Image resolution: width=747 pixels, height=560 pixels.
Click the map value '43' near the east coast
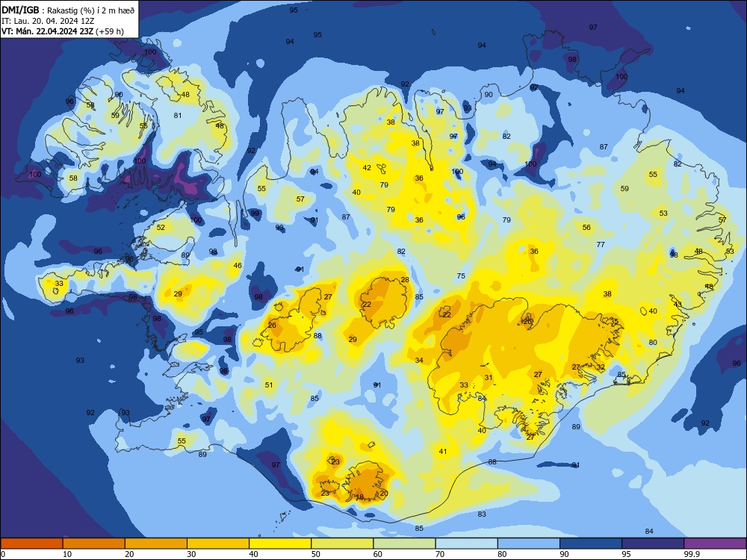coord(678,305)
